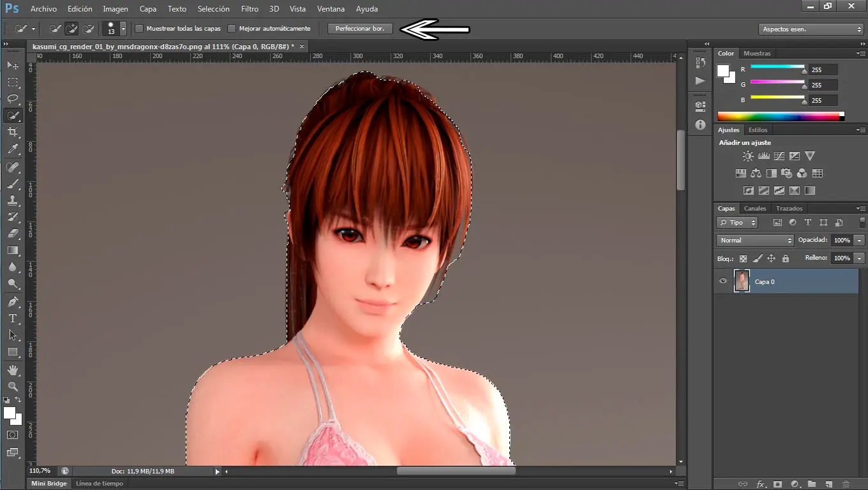
Task: Toggle lock image pixels brush icon
Action: [757, 258]
